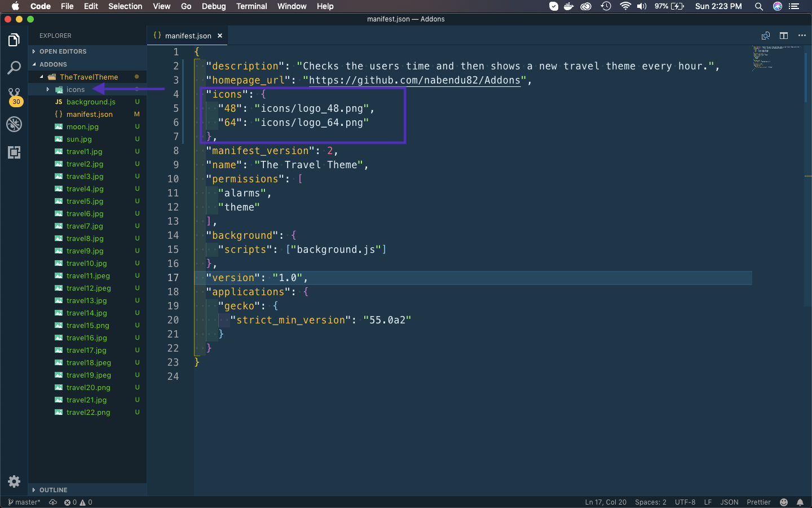Open Source Control view with 30 badge
This screenshot has height=508, width=812.
pyautogui.click(x=14, y=97)
